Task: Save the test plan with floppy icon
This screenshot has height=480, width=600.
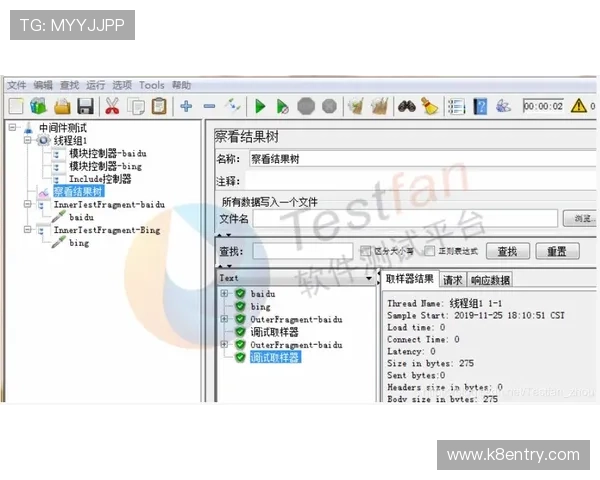Action: click(85, 106)
